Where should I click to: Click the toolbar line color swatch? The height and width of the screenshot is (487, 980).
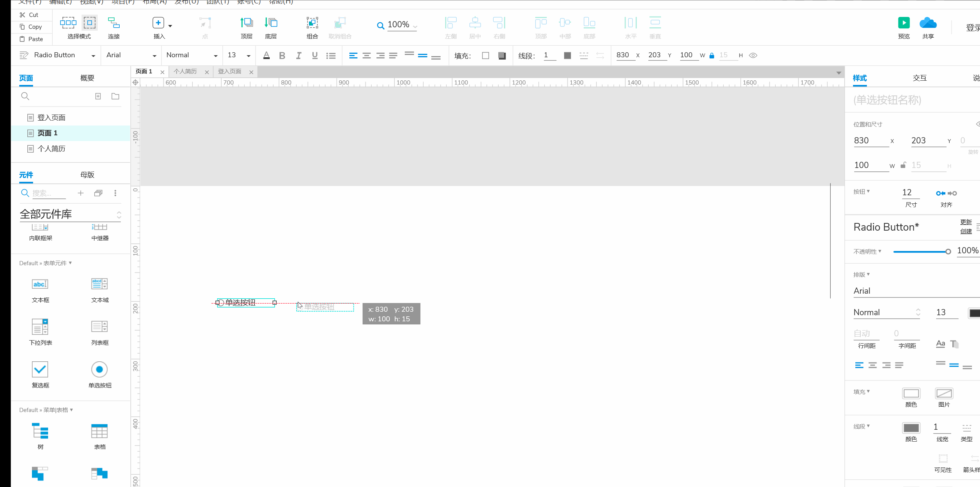click(x=567, y=55)
